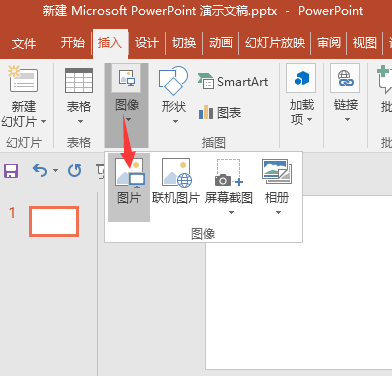Expand the 屏幕截图 dropdown arrow
This screenshot has height=376, width=392.
pos(232,212)
